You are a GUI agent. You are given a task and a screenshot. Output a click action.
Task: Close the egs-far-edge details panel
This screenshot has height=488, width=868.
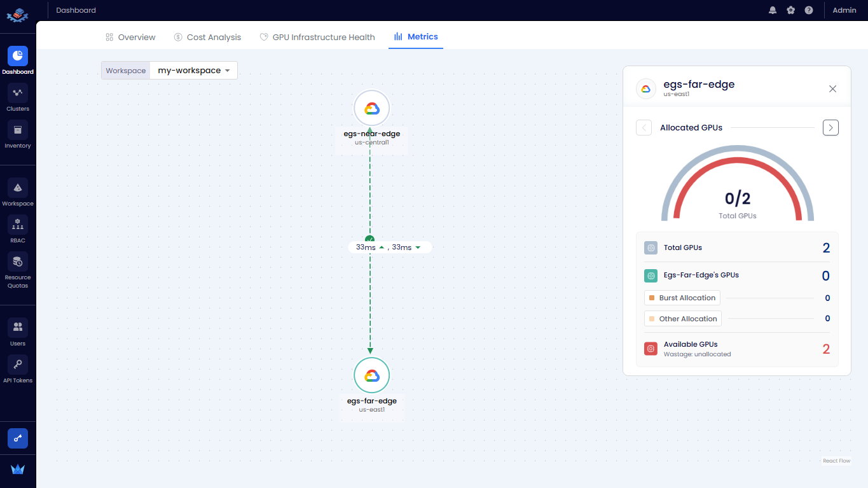pos(832,89)
